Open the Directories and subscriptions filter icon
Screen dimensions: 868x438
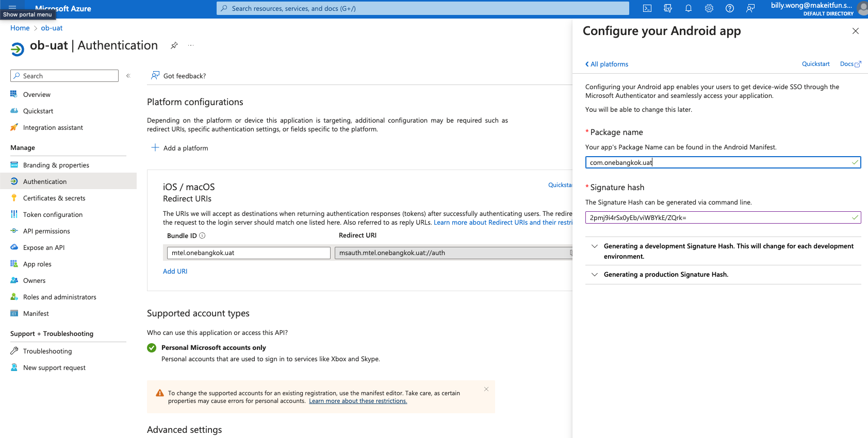pos(668,8)
